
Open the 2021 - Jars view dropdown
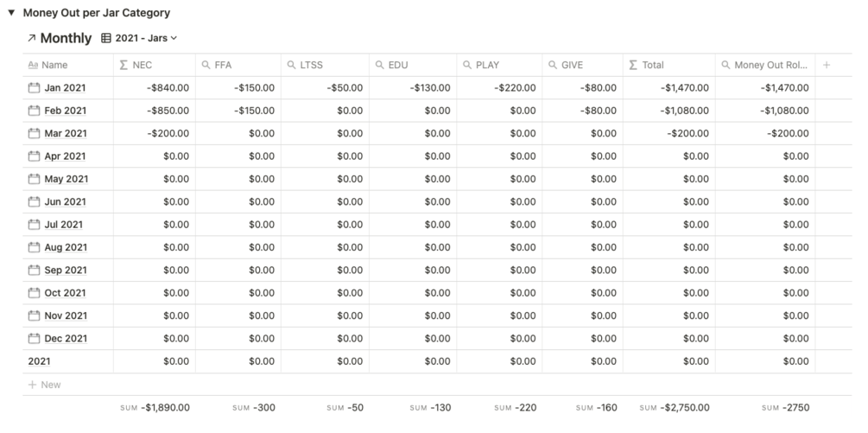coord(146,38)
